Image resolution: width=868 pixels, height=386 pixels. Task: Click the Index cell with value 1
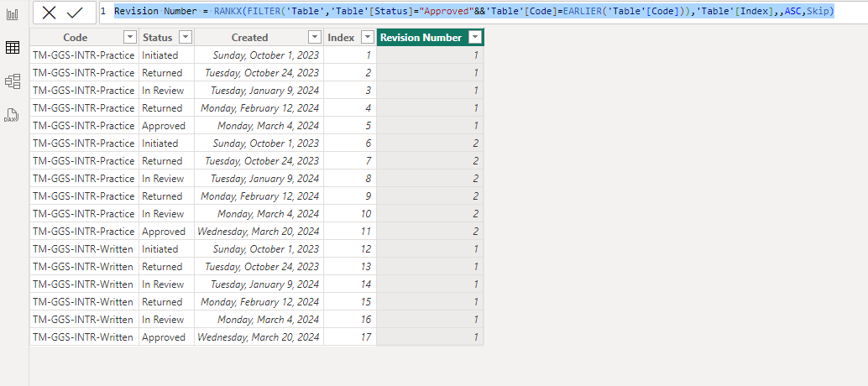(x=350, y=55)
